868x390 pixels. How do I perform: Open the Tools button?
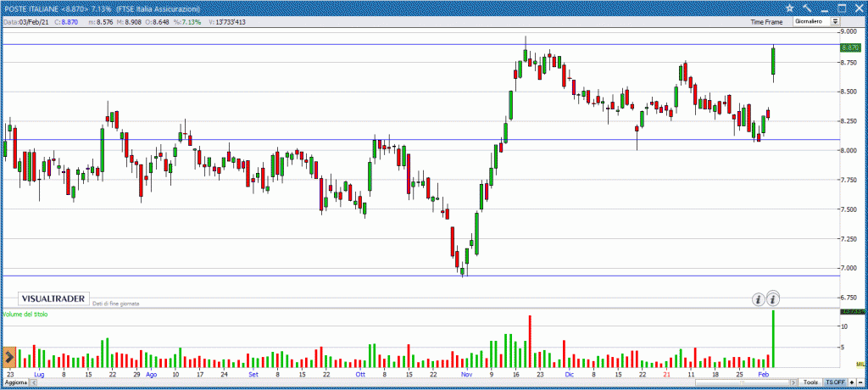[811, 382]
